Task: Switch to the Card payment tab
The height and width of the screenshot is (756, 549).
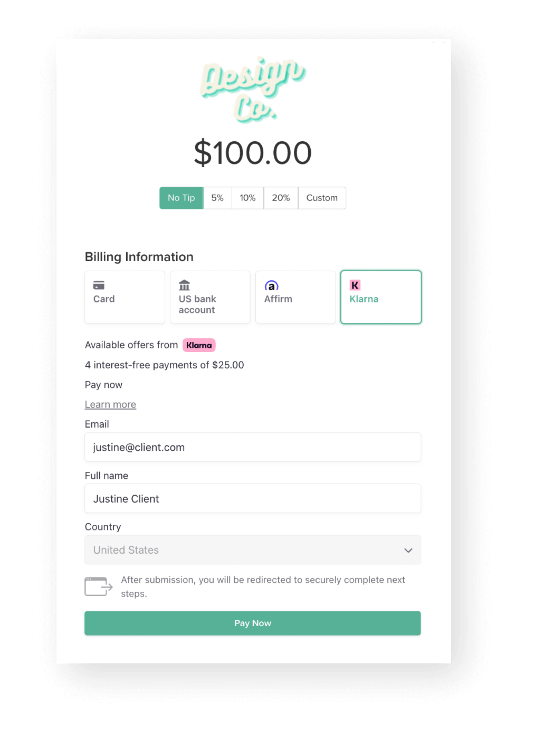Action: pos(125,297)
